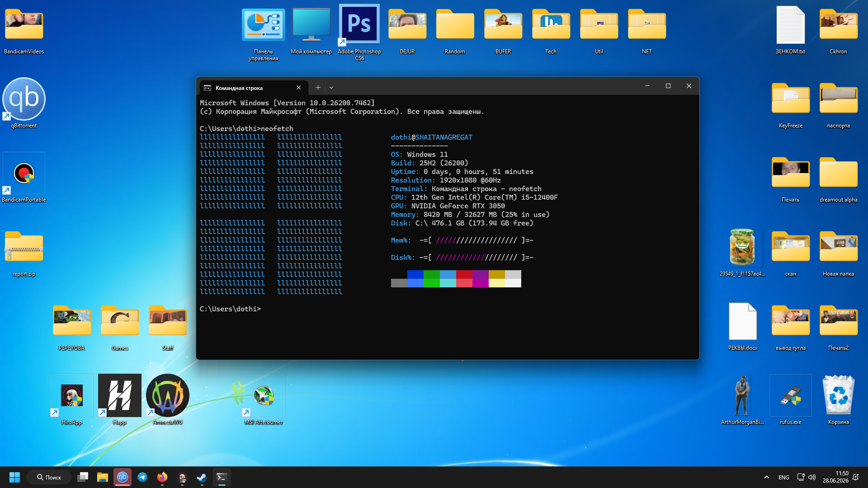Click the terminal prompt C:\Users\dothi>

coord(231,309)
